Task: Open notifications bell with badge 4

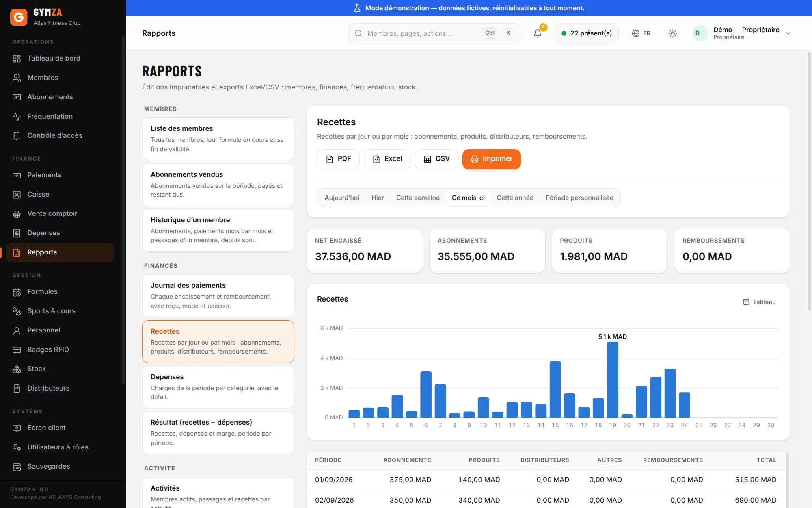Action: [538, 33]
